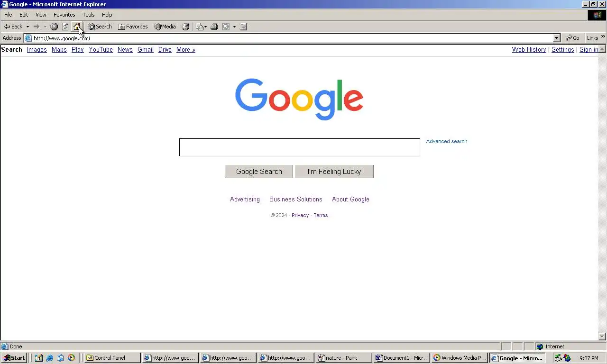
Task: Click the Internet zone globe in status bar
Action: click(540, 346)
